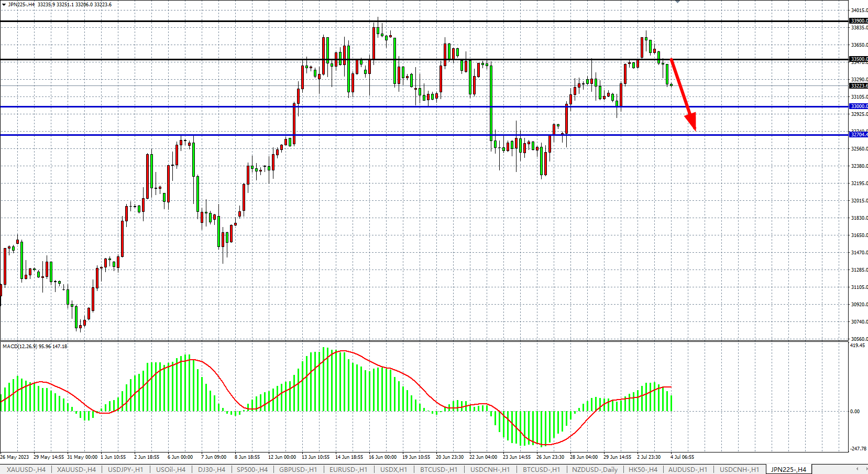Select the SP500-,H4 chart tab

point(252,469)
